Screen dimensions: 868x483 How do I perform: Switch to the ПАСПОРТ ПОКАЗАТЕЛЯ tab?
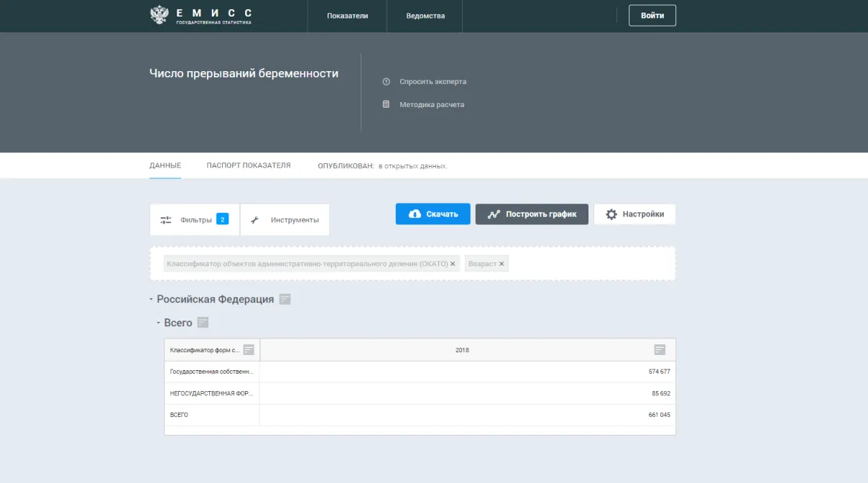point(249,165)
